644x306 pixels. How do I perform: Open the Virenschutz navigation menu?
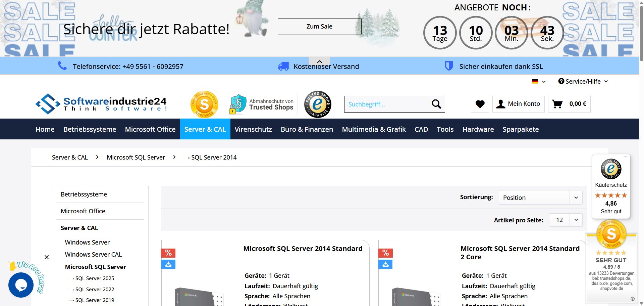coord(253,129)
